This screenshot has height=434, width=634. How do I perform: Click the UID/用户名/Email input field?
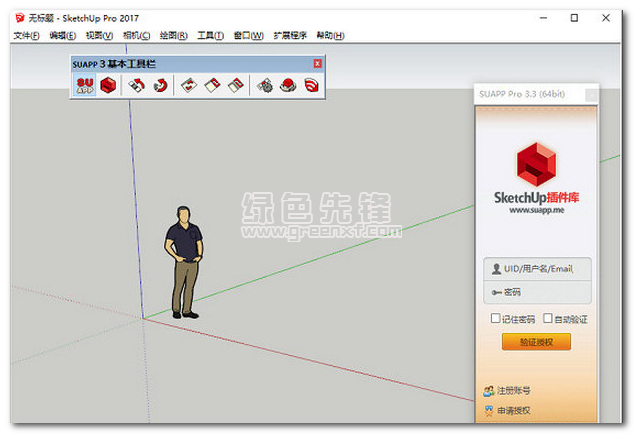[537, 269]
